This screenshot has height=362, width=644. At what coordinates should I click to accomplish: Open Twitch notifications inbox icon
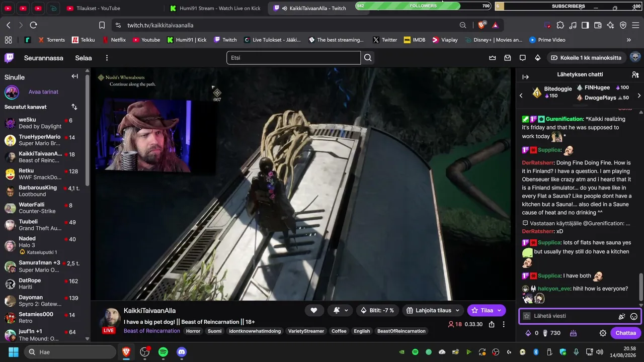click(x=508, y=58)
